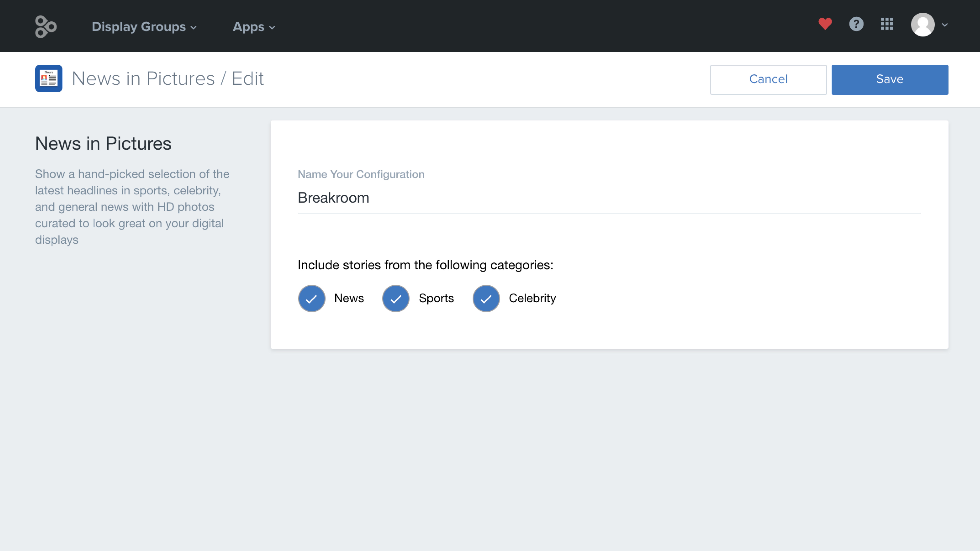Image resolution: width=980 pixels, height=551 pixels.
Task: Click the Include stories from categories text
Action: (425, 265)
